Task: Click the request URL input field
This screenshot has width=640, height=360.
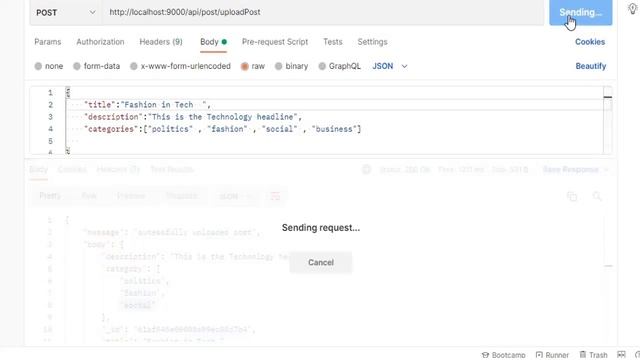Action: (x=322, y=12)
